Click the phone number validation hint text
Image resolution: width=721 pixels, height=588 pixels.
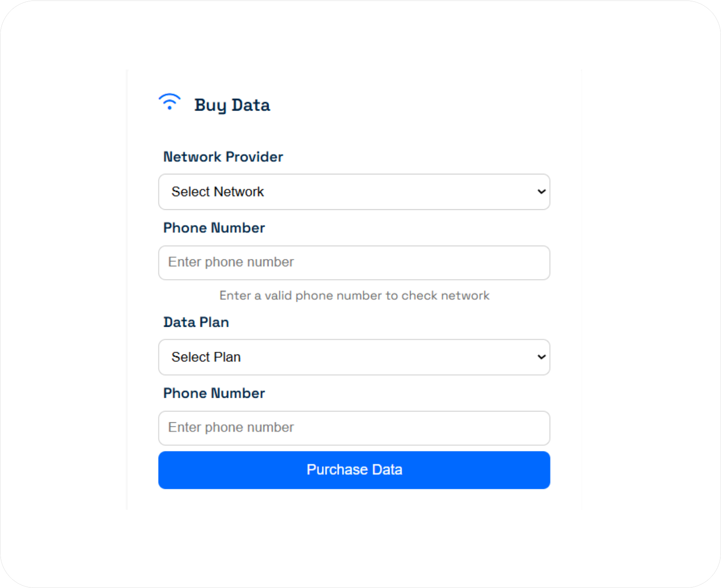354,295
